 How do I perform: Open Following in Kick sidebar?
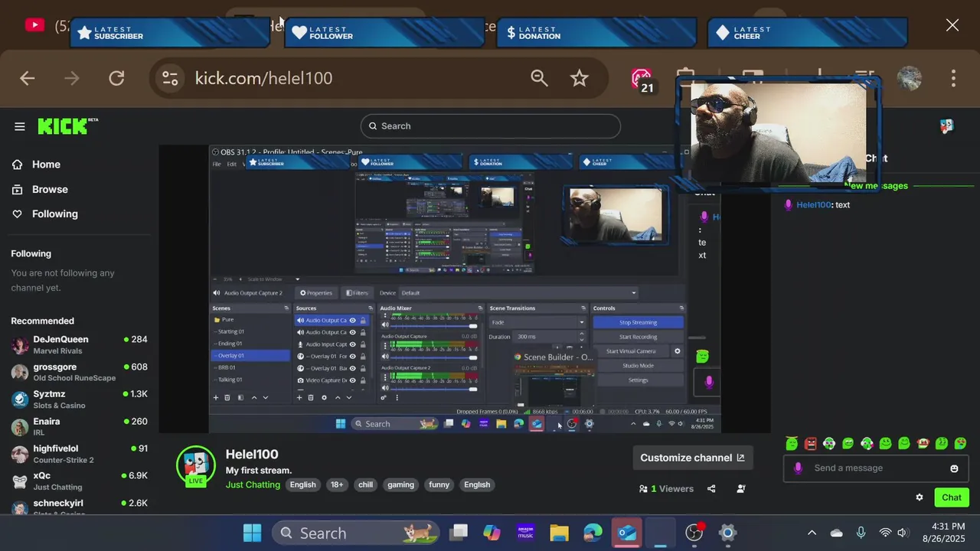(54, 214)
